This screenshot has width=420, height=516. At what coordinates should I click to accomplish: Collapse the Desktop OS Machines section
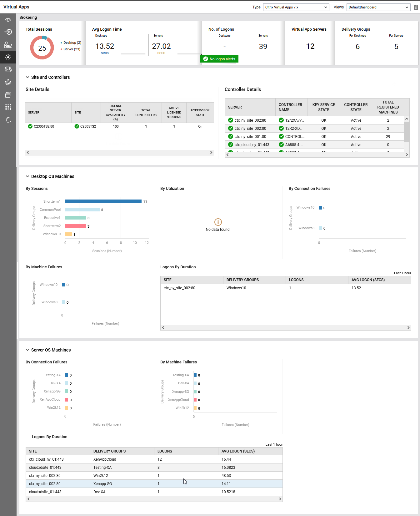point(27,176)
